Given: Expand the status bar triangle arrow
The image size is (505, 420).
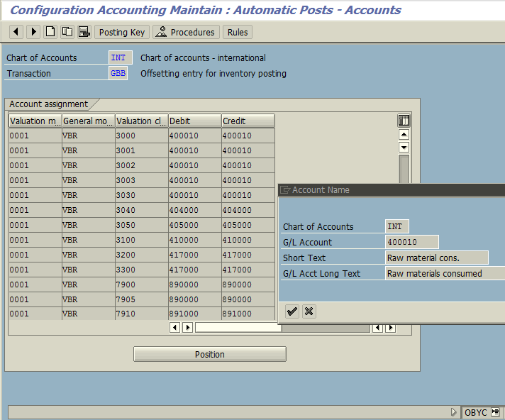Looking at the screenshot, I should 454,412.
